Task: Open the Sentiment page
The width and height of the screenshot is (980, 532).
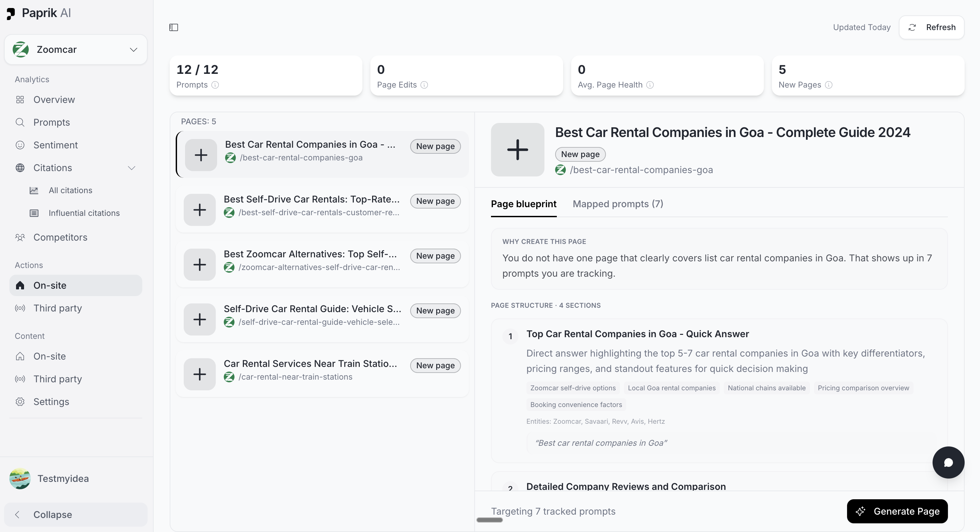Action: [x=76, y=145]
